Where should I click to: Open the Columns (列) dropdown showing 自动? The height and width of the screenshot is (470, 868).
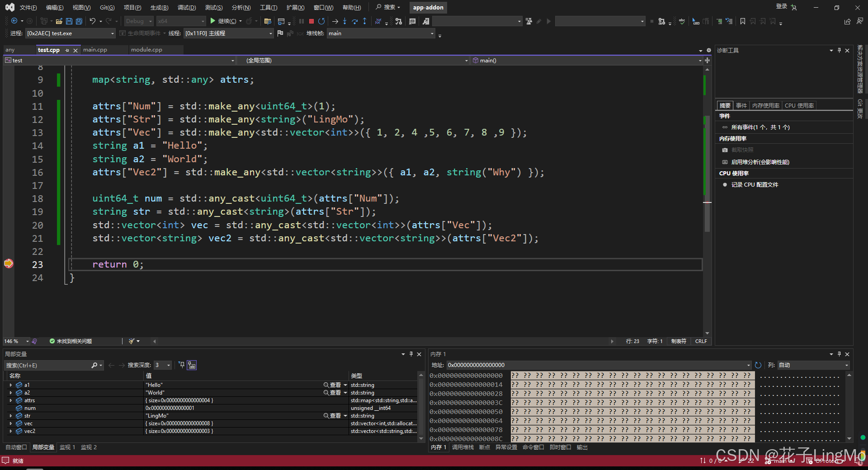tap(814, 365)
